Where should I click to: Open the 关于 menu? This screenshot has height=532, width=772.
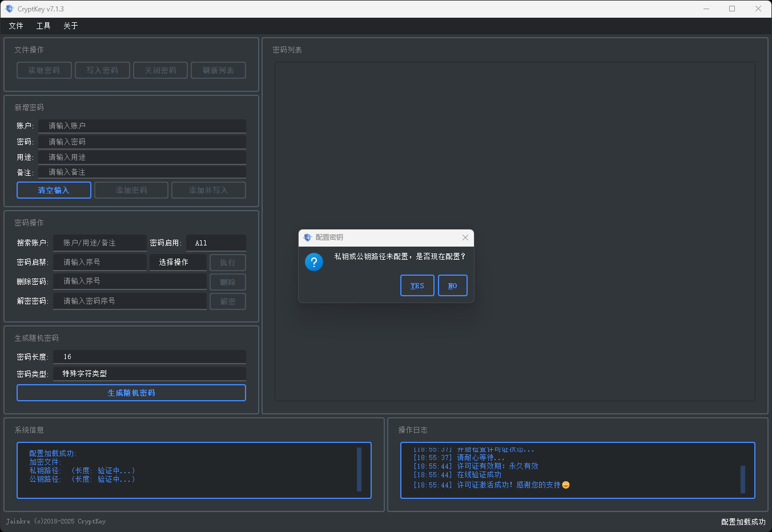tap(71, 26)
